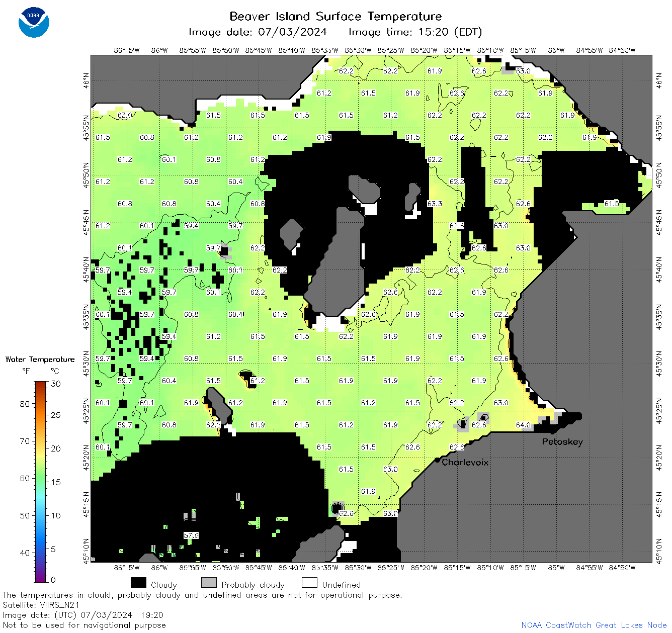Click the 64.0 temperature reading near Petoskey
This screenshot has width=672, height=633.
coord(523,425)
